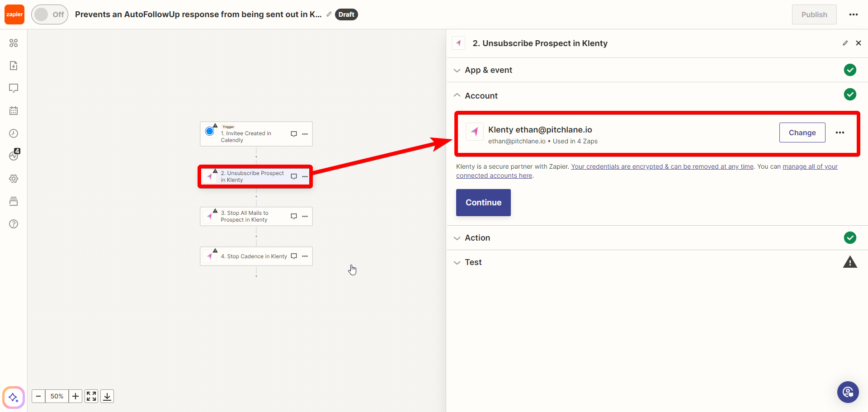The width and height of the screenshot is (868, 412).
Task: Toggle the Zap Off switch on
Action: point(50,14)
